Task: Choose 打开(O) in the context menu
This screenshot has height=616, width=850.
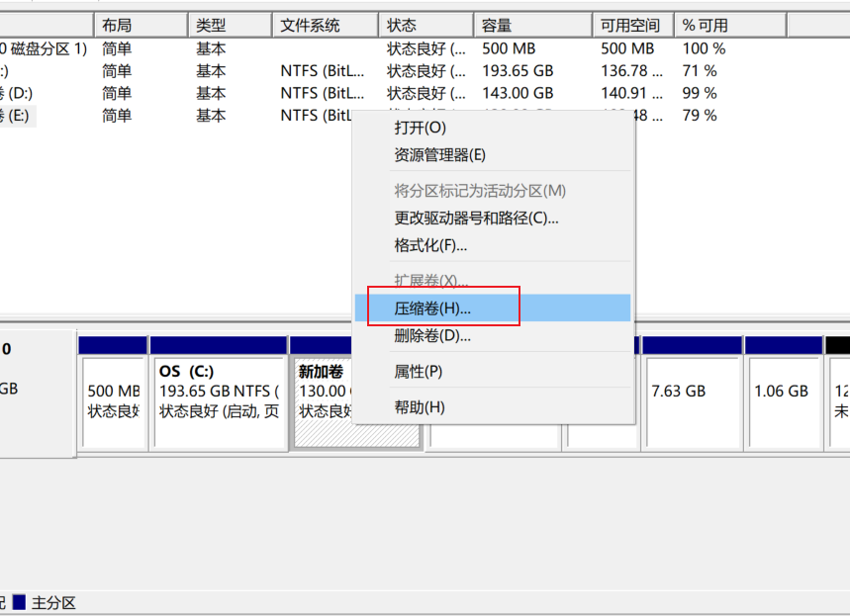Action: [492, 128]
